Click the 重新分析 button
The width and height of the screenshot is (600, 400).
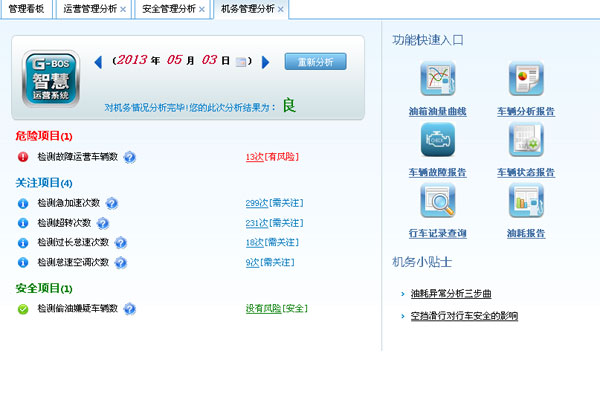pos(315,61)
